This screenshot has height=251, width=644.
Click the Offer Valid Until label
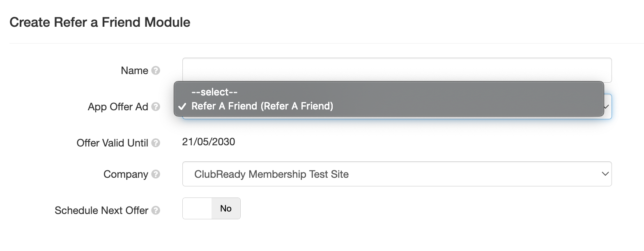point(112,143)
